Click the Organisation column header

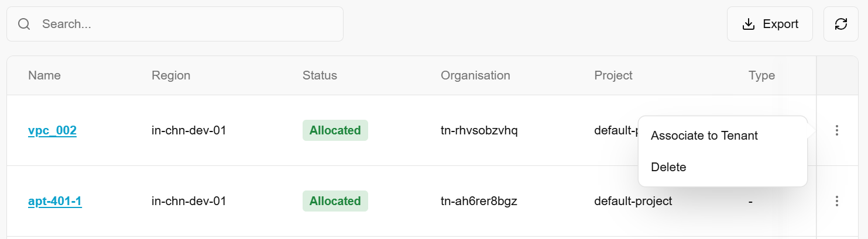tap(475, 75)
